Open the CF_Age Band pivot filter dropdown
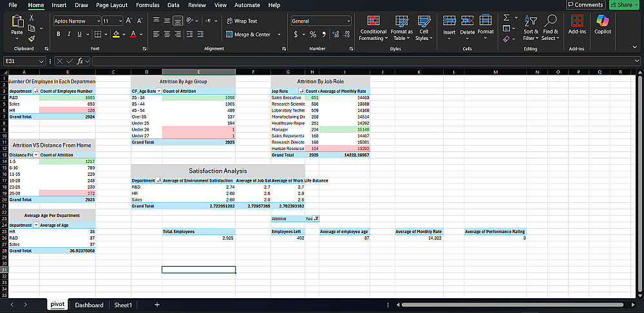This screenshot has height=313, width=644. coord(158,91)
